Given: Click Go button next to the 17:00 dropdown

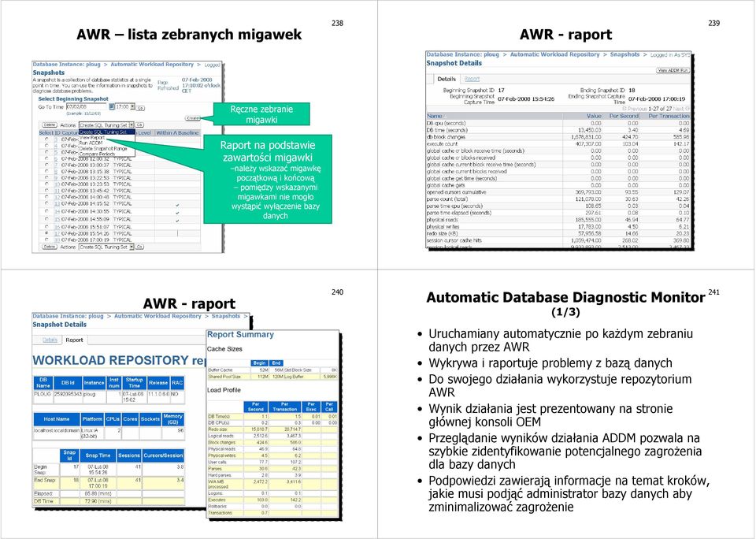Looking at the screenshot, I should click(x=141, y=107).
